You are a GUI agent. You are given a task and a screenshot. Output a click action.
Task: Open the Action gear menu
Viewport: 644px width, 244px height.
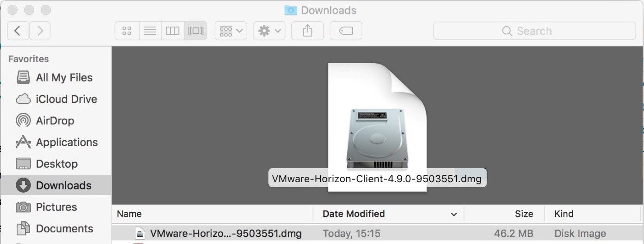point(269,31)
